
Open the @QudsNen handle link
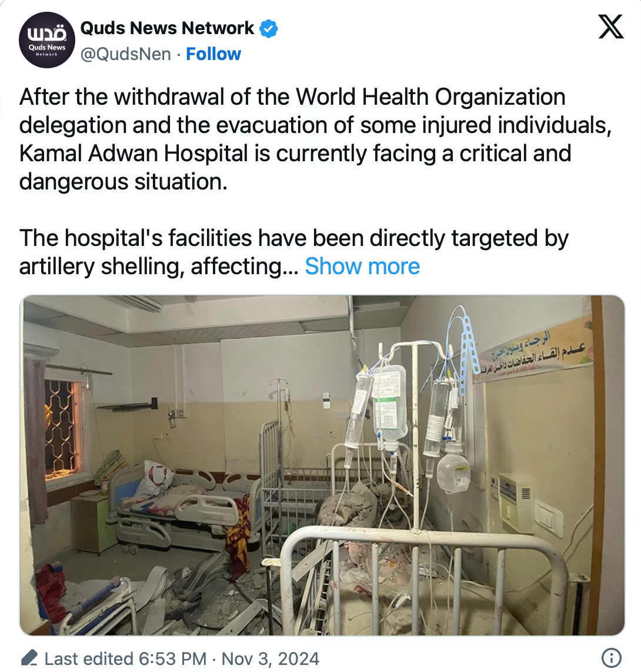click(126, 54)
